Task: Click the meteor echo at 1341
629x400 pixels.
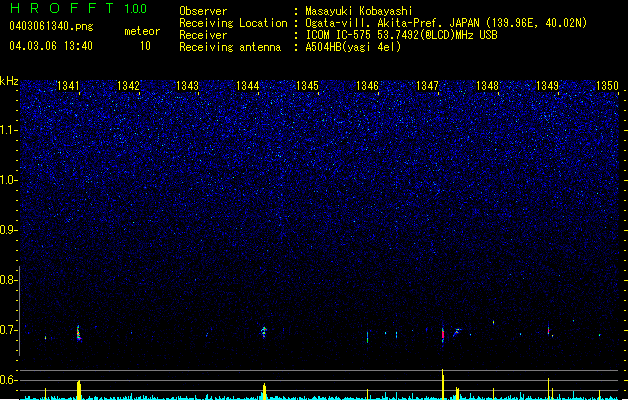Action: [x=79, y=333]
